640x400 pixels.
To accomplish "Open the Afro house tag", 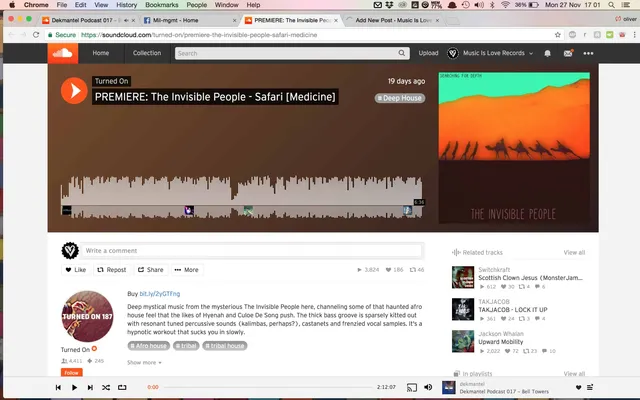I will 148,346.
